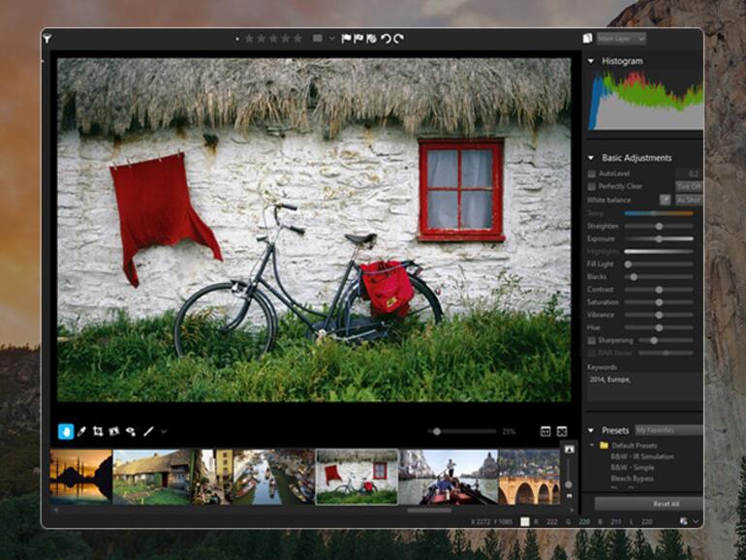The width and height of the screenshot is (746, 560).
Task: Click the Temp slider handle
Action: pos(655,213)
